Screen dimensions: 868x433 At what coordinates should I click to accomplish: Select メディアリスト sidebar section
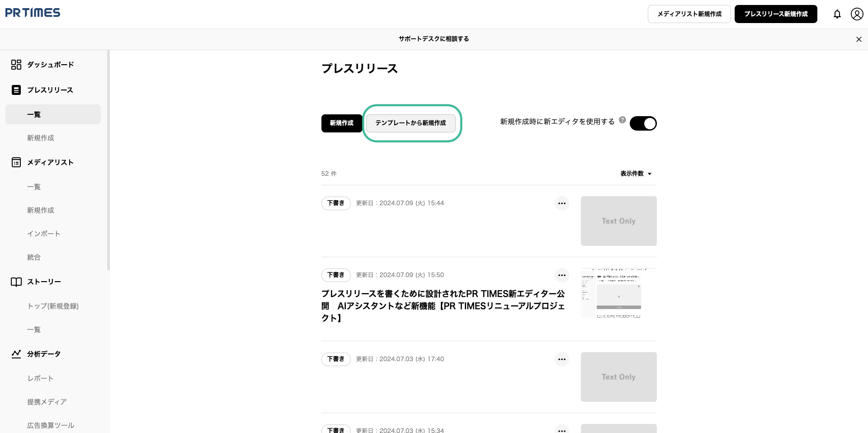50,162
